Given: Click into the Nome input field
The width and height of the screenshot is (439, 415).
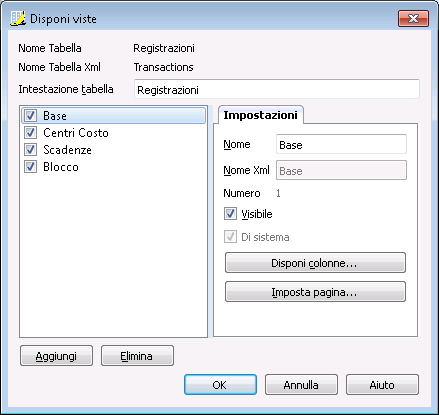Looking at the screenshot, I should pyautogui.click(x=341, y=144).
